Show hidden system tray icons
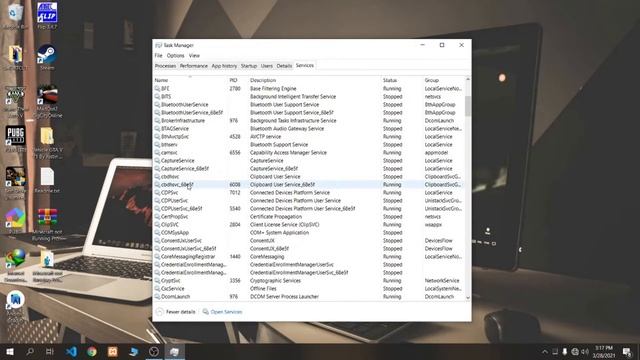 pyautogui.click(x=544, y=351)
